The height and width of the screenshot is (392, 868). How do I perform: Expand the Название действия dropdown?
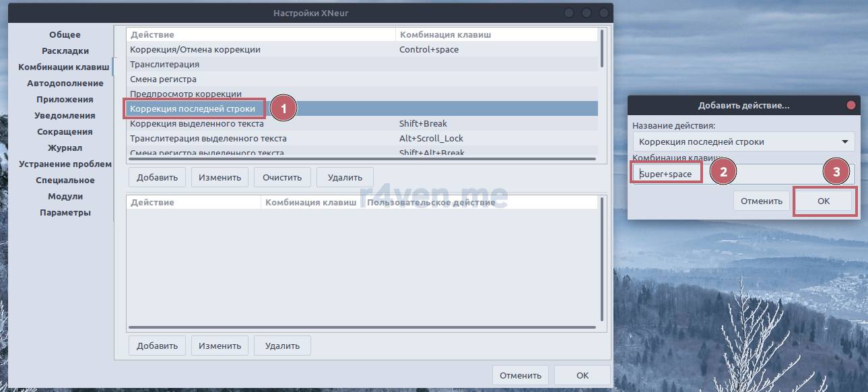pyautogui.click(x=743, y=142)
